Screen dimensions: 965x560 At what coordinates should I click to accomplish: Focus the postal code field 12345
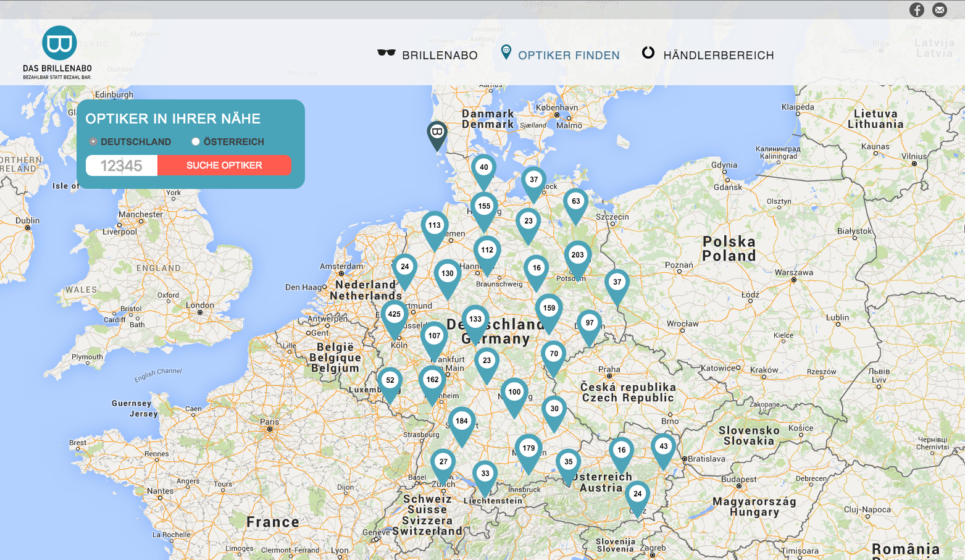point(122,165)
